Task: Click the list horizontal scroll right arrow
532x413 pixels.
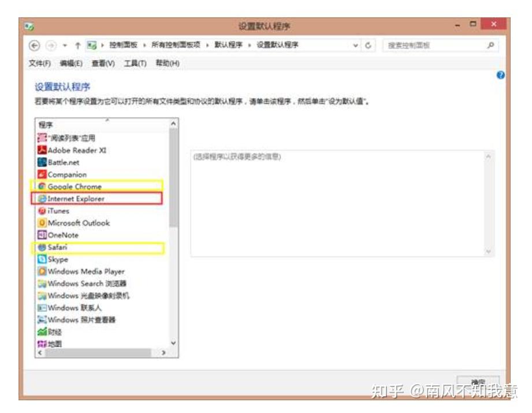Action: (163, 352)
